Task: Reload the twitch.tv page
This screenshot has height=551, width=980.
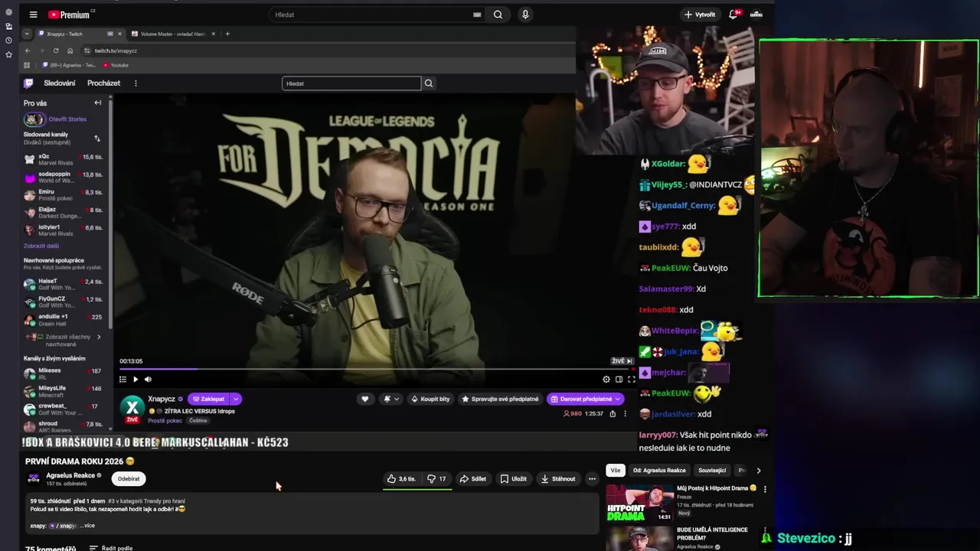Action: 56,51
